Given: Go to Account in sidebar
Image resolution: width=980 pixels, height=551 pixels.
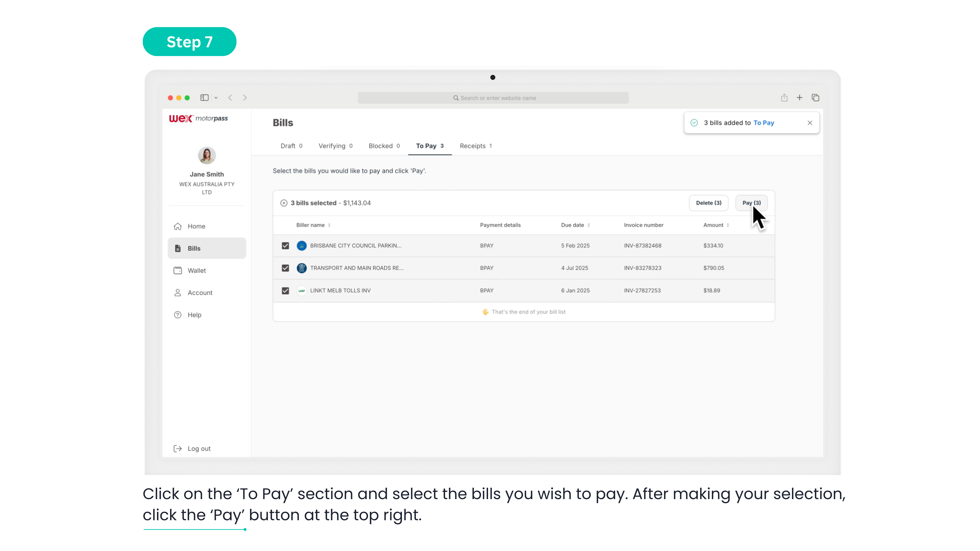Looking at the screenshot, I should pos(200,293).
